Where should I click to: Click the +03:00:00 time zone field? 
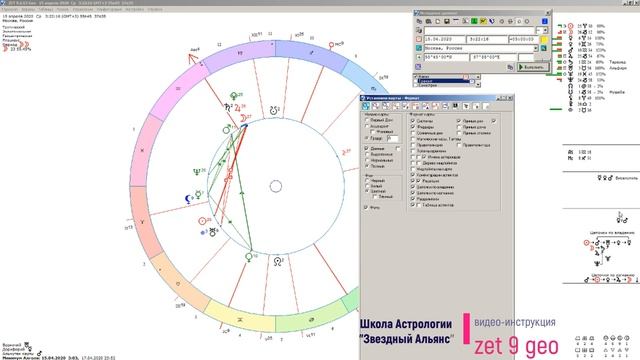tap(524, 39)
